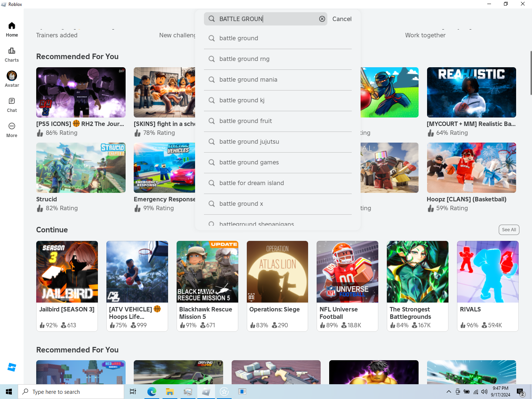Open RH2 The Journey game thumbnail
Viewport: 532px width, 399px height.
81,92
